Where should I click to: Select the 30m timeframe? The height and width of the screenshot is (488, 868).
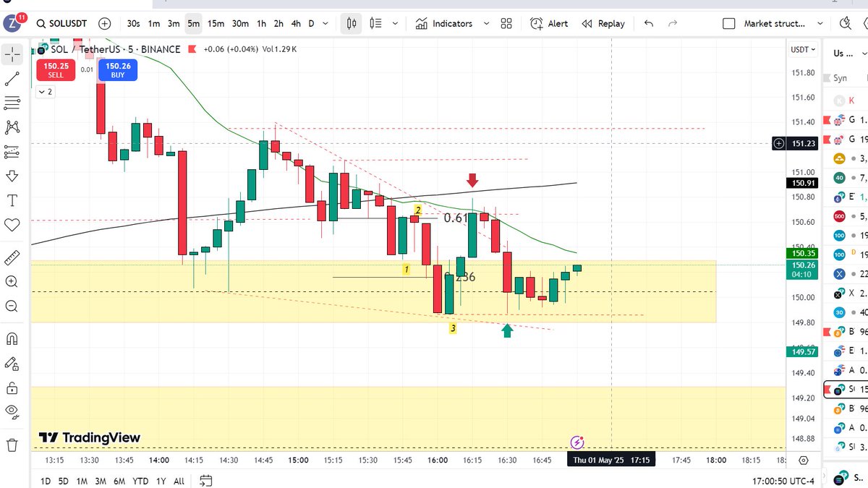(241, 23)
